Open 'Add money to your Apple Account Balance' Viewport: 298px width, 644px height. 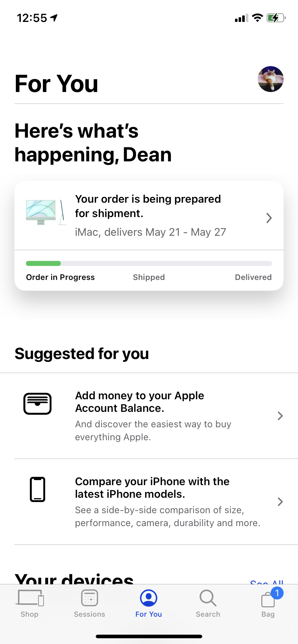[140, 402]
